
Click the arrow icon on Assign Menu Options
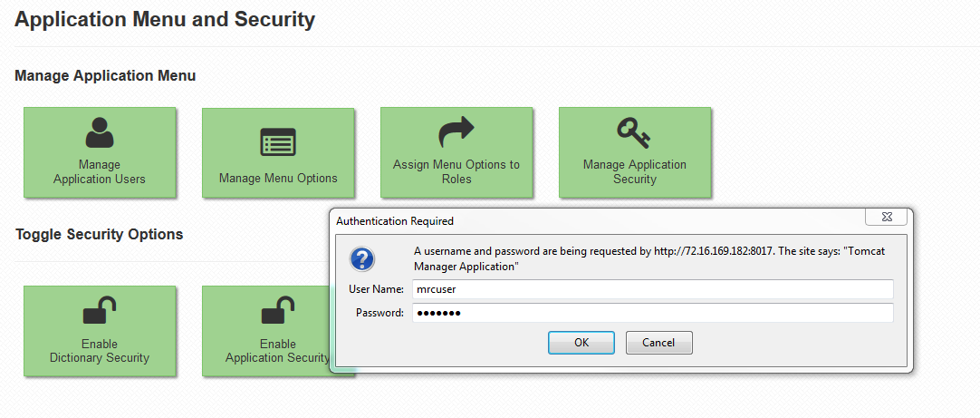pos(456,132)
